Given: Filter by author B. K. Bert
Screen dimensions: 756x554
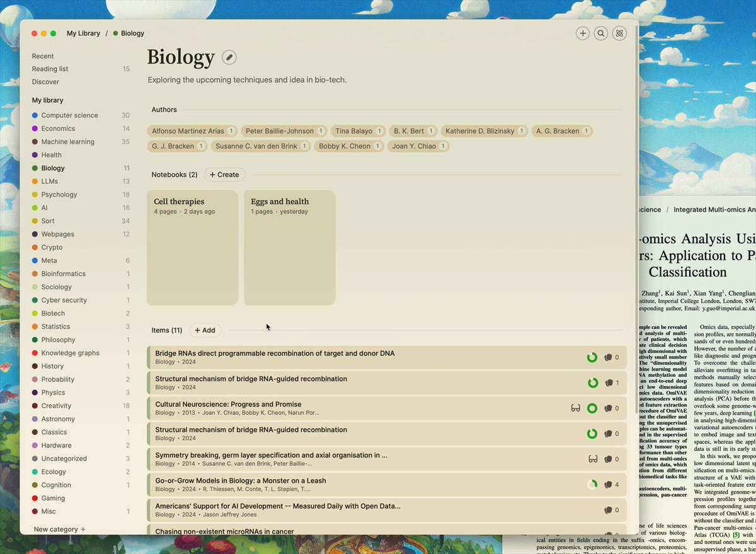Looking at the screenshot, I should coord(413,131).
